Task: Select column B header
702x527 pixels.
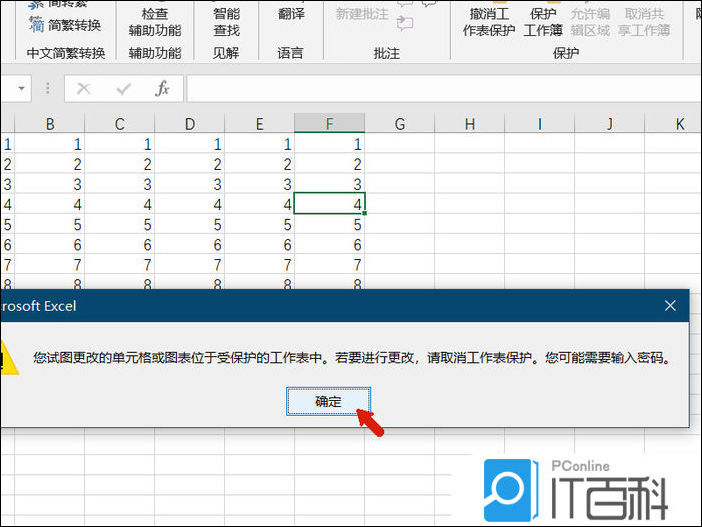Action: pos(50,123)
